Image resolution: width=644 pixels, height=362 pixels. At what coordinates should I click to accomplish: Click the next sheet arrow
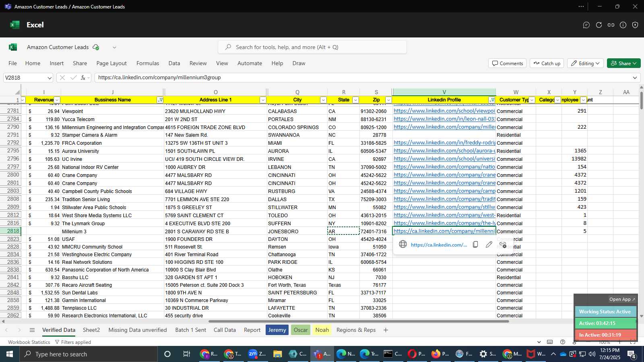coord(19,330)
